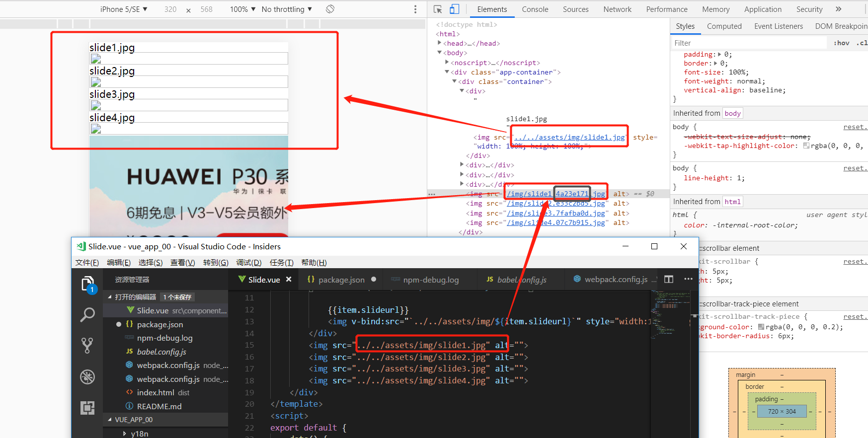The height and width of the screenshot is (438, 868).
Task: Expand the noscript element node
Action: (x=447, y=63)
